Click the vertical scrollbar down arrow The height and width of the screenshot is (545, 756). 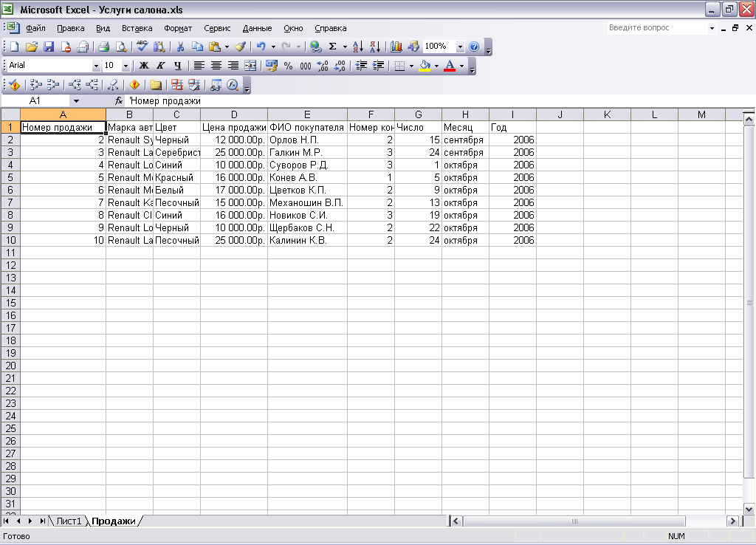(749, 508)
